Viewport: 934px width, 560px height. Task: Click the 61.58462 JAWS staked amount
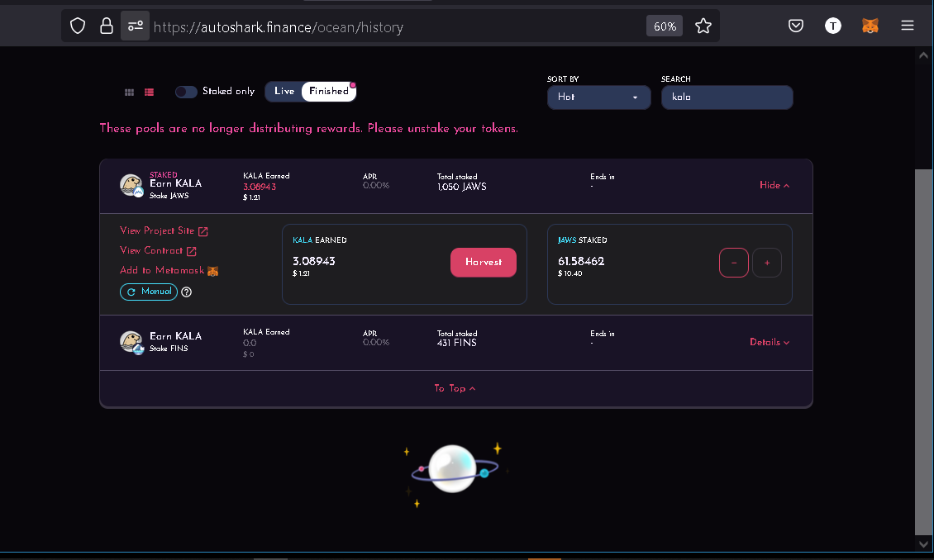pyautogui.click(x=581, y=261)
